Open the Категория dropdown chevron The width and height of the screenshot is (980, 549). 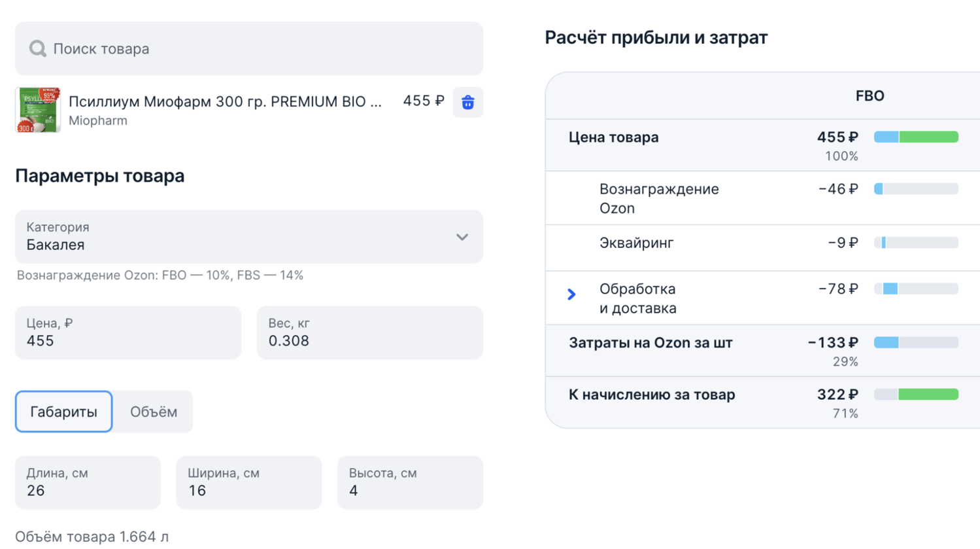462,237
